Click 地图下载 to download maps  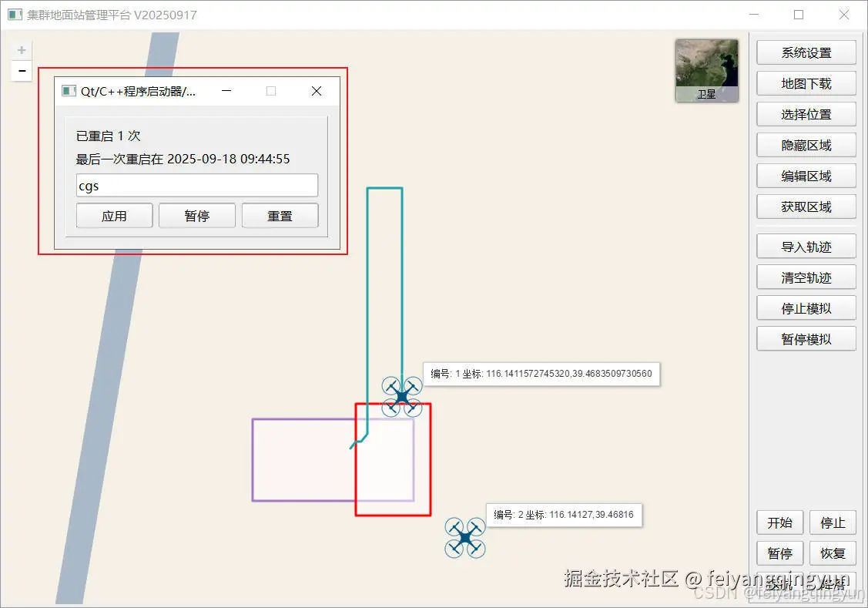point(806,83)
